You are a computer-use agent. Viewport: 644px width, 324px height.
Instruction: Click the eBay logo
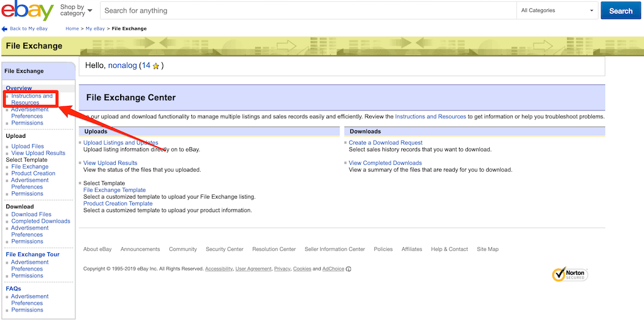[28, 11]
